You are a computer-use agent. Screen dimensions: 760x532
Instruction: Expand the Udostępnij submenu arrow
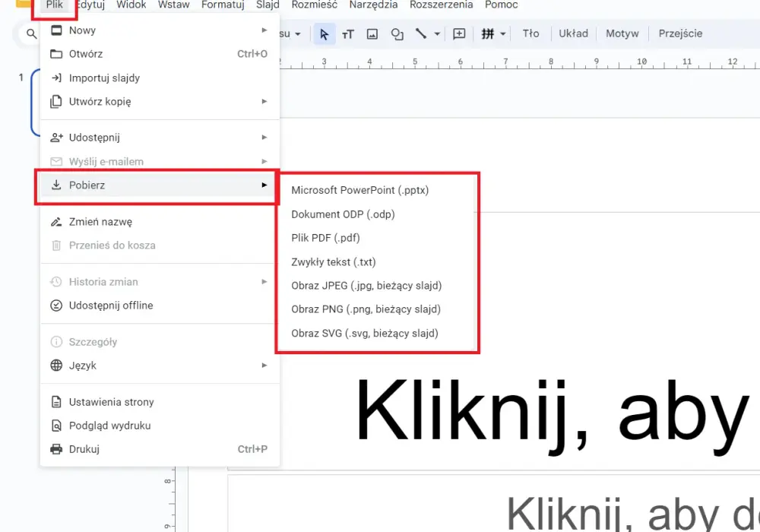(264, 137)
